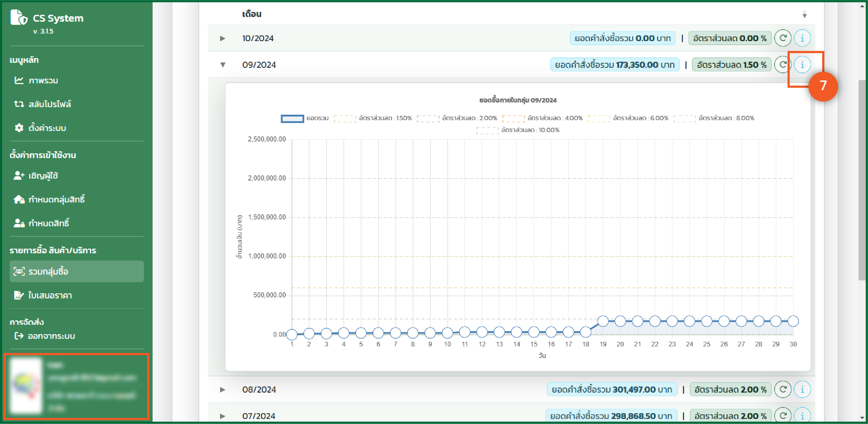
Task: Open the ใบเสนอราคา menu item
Action: pyautogui.click(x=50, y=295)
